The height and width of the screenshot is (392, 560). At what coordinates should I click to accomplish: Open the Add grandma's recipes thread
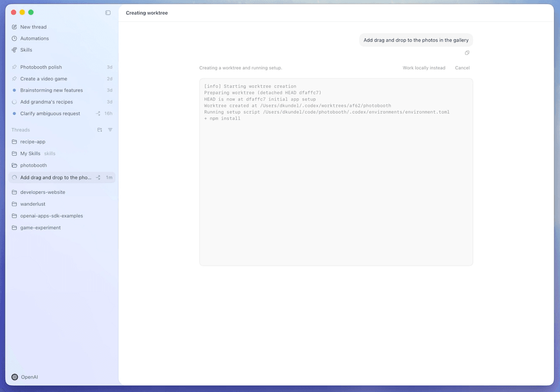click(46, 102)
